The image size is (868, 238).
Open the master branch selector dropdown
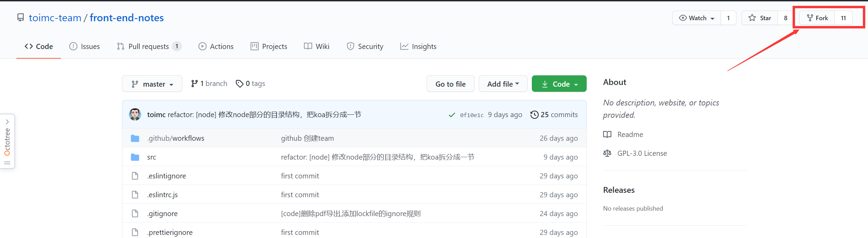[152, 84]
